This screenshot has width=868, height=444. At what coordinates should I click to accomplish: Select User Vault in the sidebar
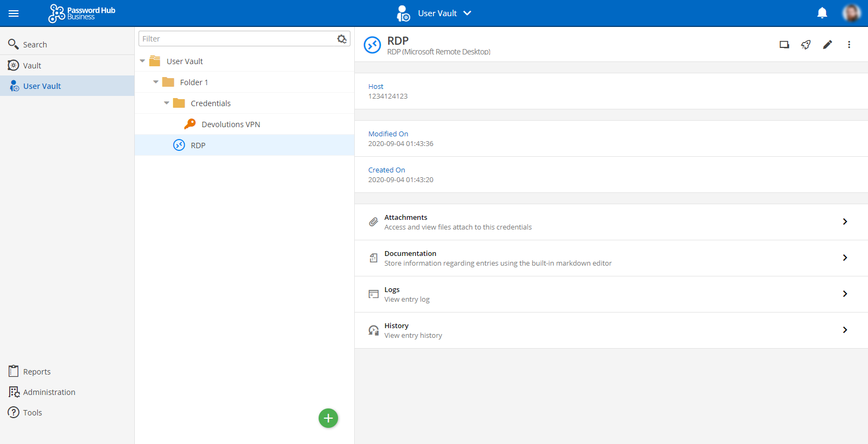(x=67, y=86)
